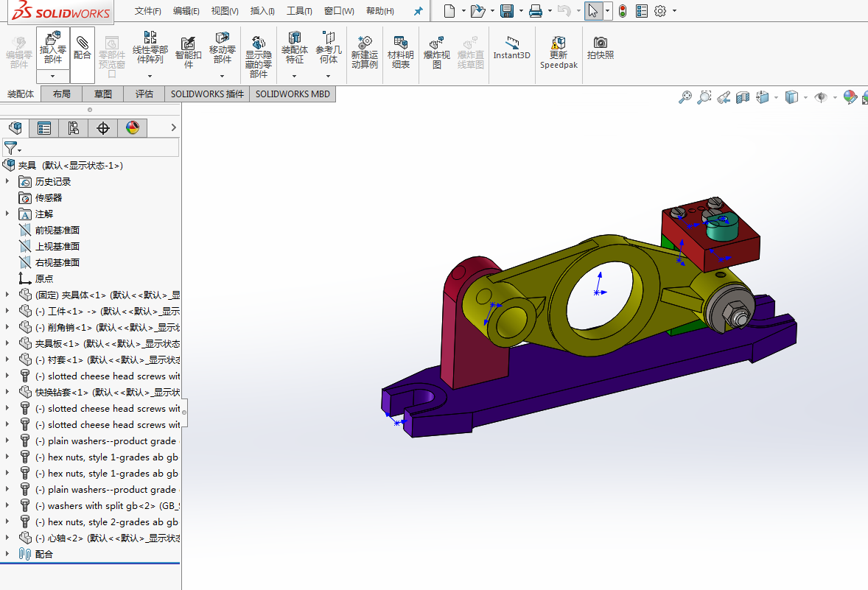Open the 插入零部件 dropdown arrow
Screen dimensions: 868x590
[53, 76]
